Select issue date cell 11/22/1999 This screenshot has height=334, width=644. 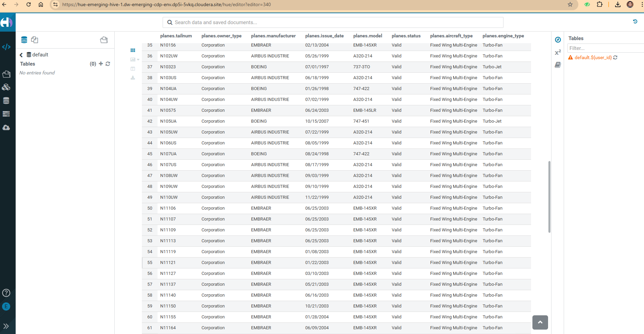coord(317,197)
